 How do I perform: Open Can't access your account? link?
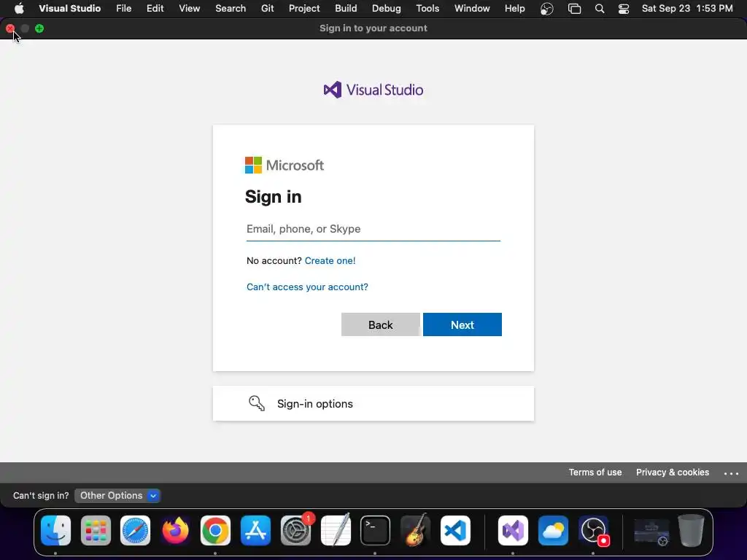pyautogui.click(x=307, y=287)
